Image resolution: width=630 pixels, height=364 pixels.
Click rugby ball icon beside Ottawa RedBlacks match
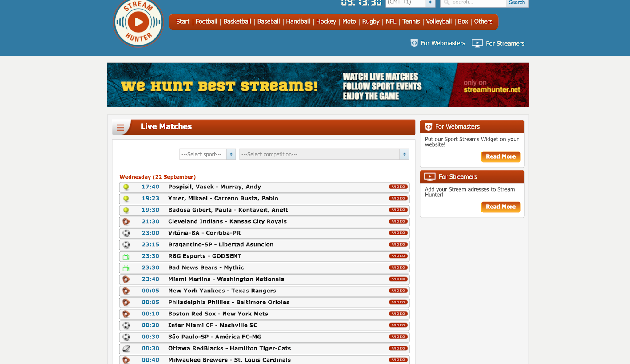[x=126, y=348]
